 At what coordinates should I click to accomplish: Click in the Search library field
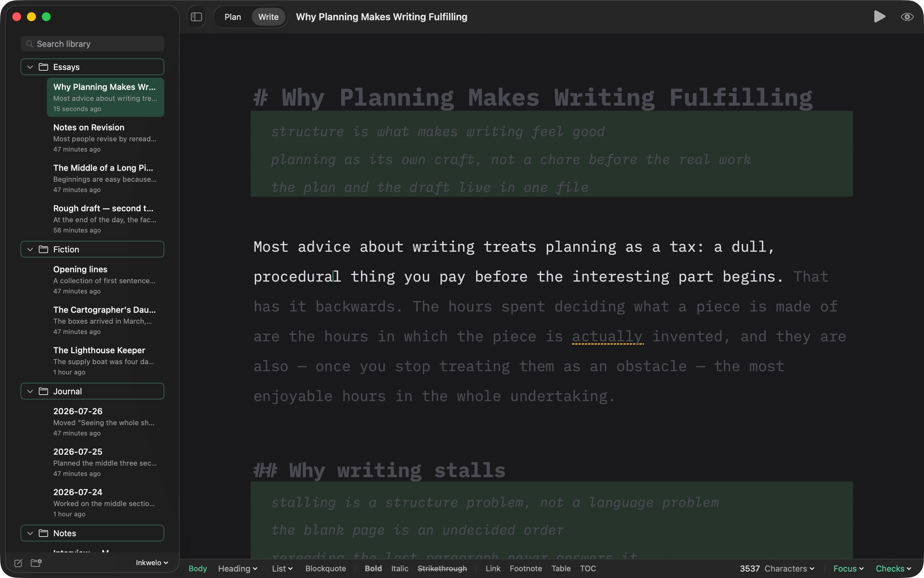(x=92, y=44)
